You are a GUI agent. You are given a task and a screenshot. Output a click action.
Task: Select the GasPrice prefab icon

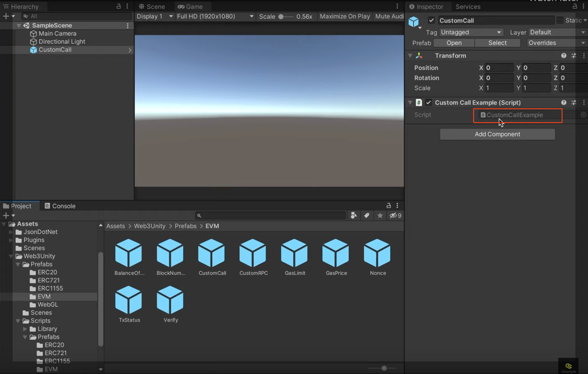click(335, 253)
